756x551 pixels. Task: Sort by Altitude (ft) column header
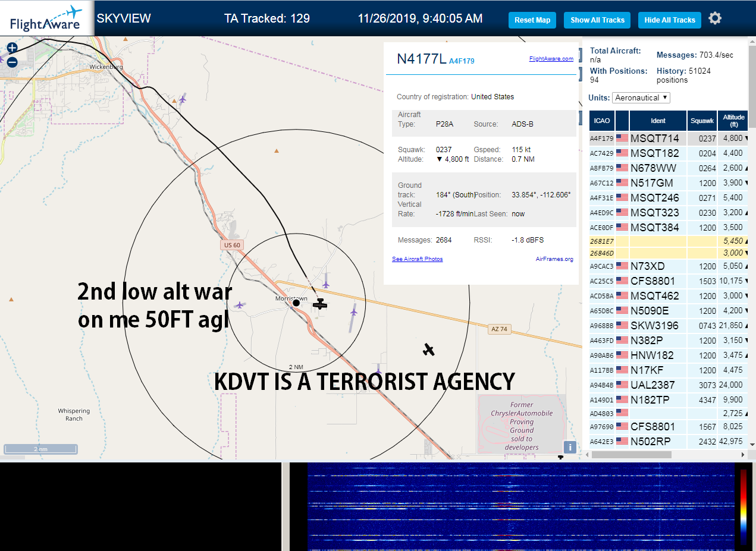point(734,121)
